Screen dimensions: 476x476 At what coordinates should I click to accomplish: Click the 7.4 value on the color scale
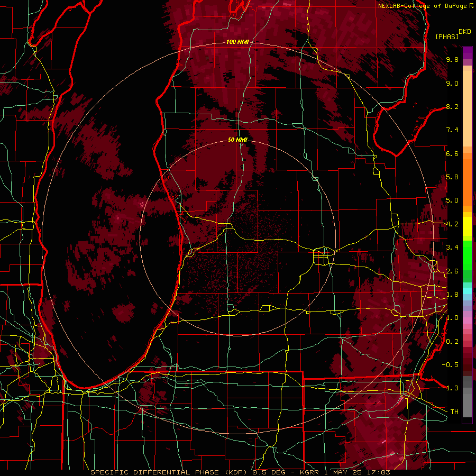(452, 130)
